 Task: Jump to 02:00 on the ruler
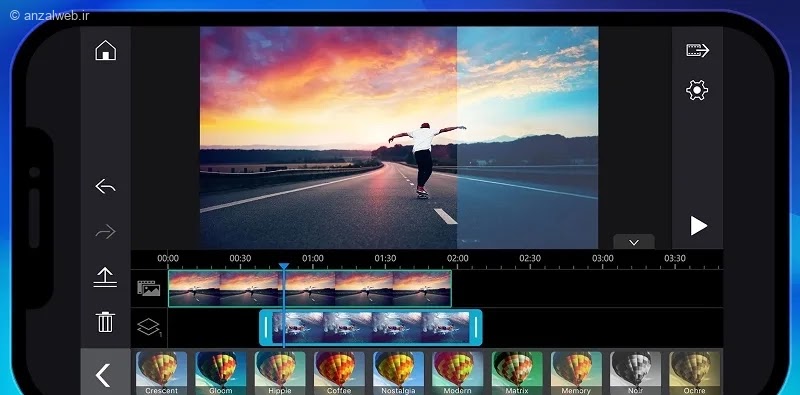(x=458, y=258)
